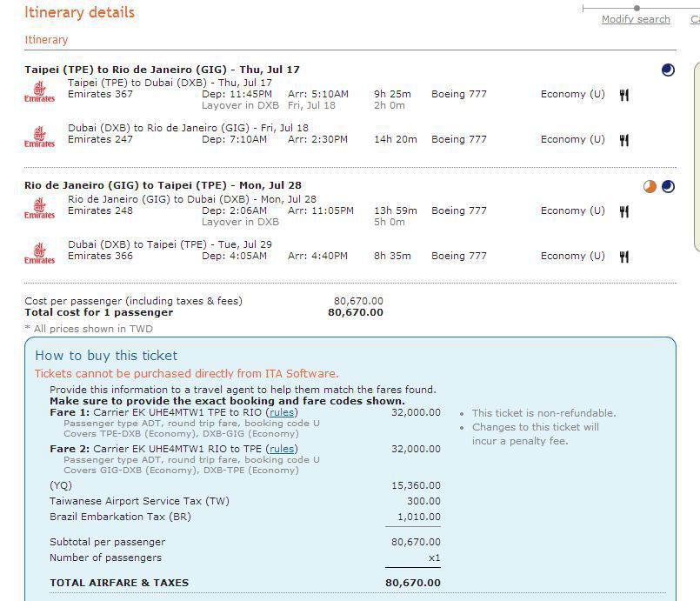
Task: Click the Modify search link
Action: 636,19
